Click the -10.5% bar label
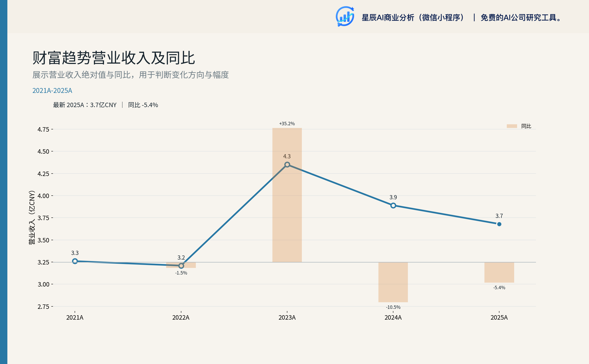589x364 pixels. (393, 307)
